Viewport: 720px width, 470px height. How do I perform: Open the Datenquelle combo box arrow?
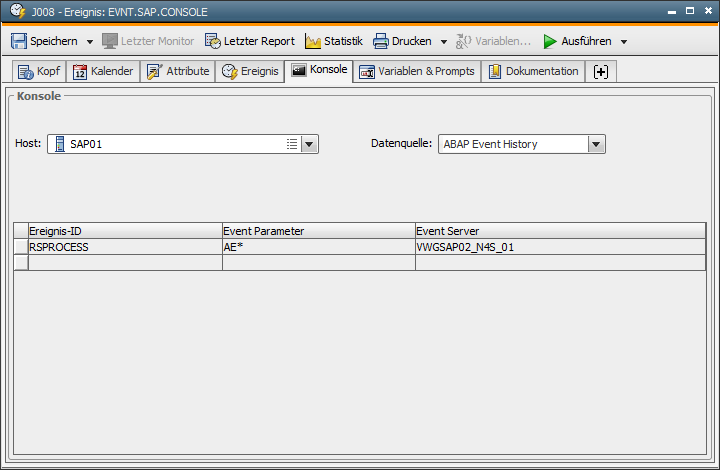point(596,145)
